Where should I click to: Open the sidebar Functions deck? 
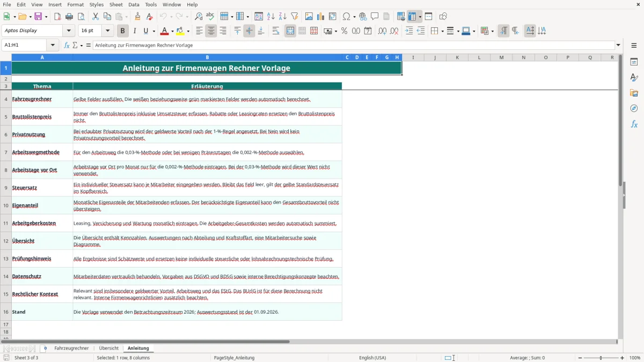634,124
